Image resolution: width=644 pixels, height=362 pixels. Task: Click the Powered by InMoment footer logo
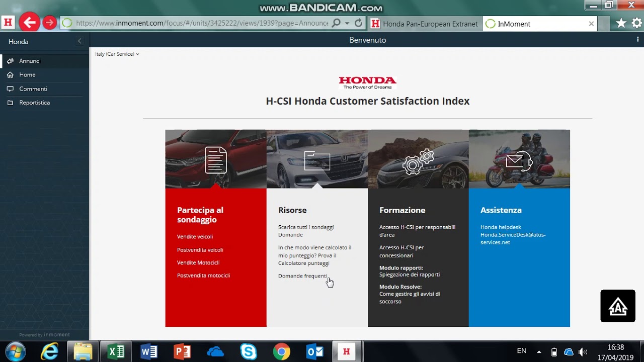tap(44, 335)
